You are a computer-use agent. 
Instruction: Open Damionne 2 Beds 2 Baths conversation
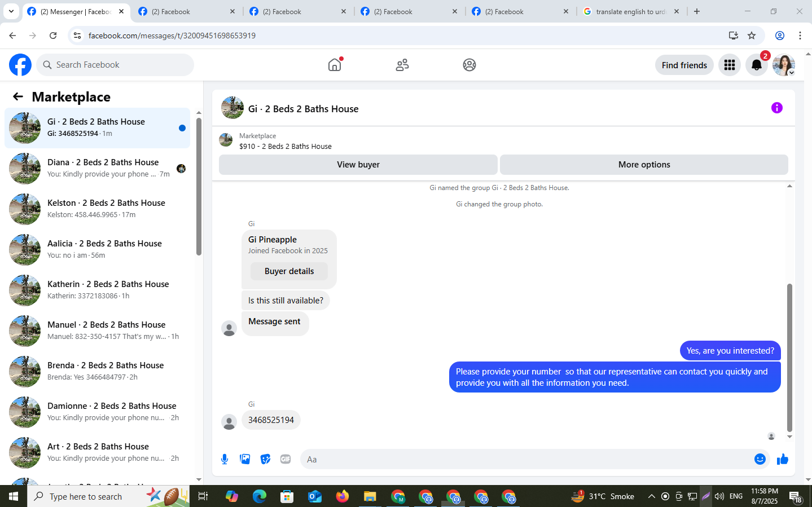pos(97,412)
